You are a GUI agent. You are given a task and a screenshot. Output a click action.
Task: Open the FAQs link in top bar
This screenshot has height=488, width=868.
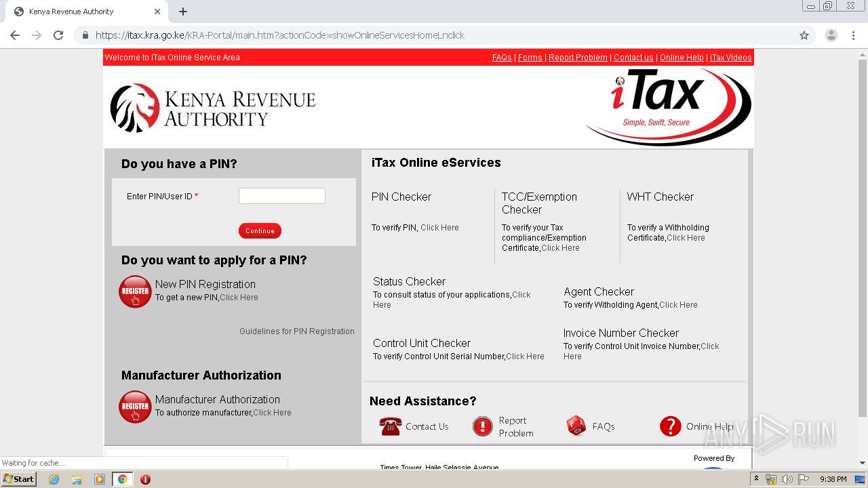click(x=502, y=58)
